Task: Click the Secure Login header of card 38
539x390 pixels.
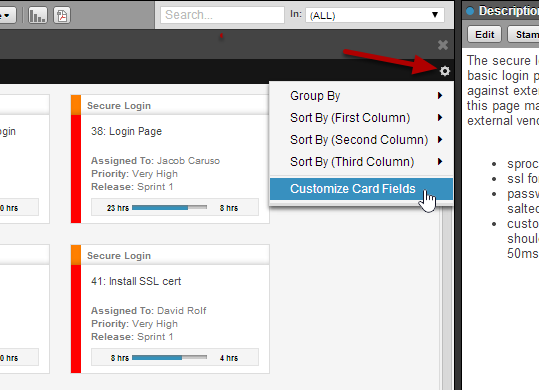Action: coord(119,105)
